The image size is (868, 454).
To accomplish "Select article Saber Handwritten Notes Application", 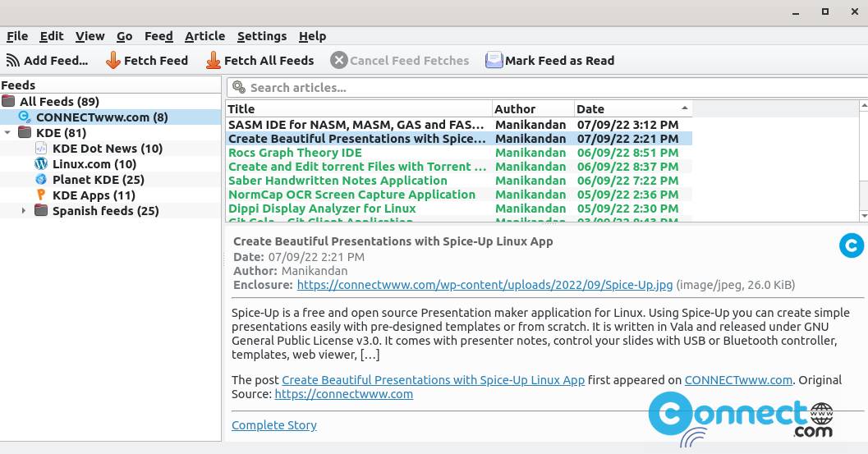I will pyautogui.click(x=338, y=181).
